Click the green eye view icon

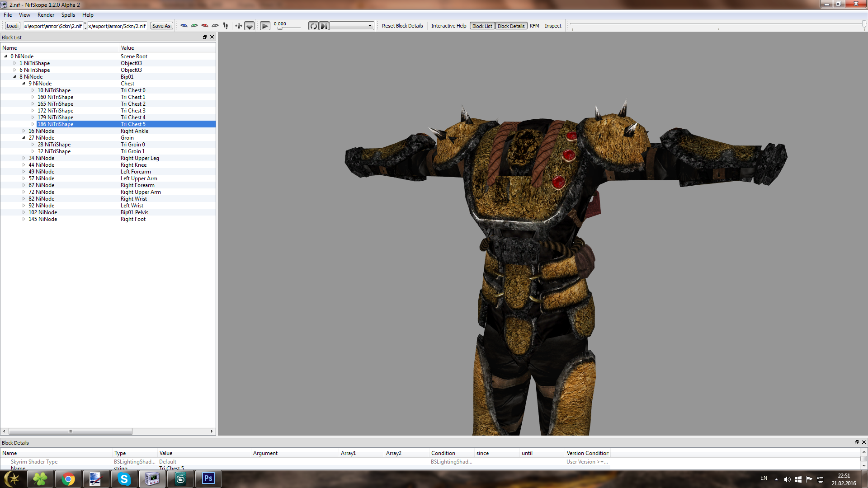coord(194,26)
